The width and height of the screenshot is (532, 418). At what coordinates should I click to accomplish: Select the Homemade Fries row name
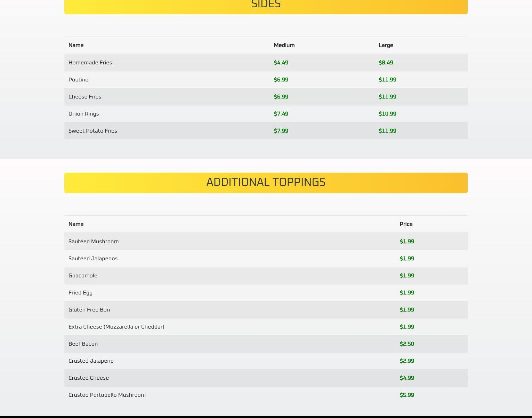click(x=90, y=63)
